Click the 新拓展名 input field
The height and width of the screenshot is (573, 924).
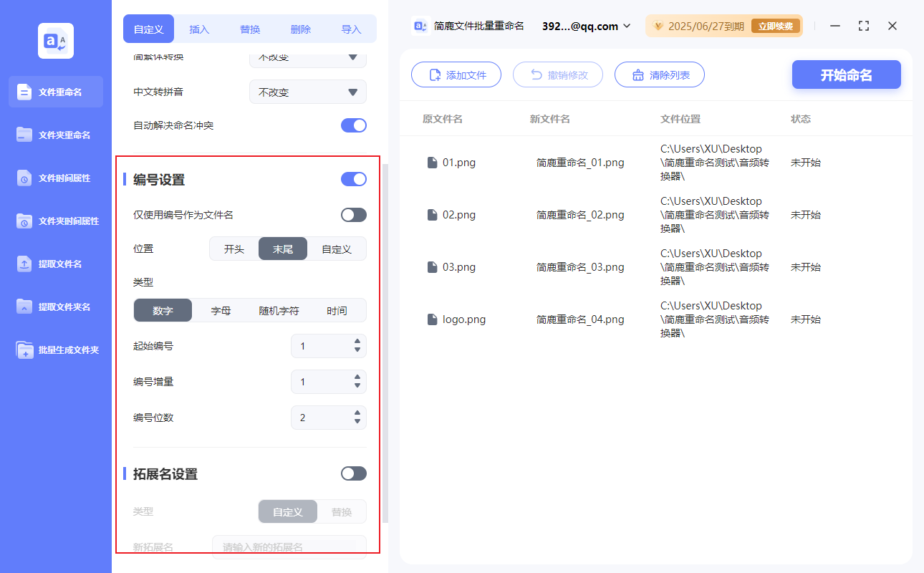[x=289, y=546]
